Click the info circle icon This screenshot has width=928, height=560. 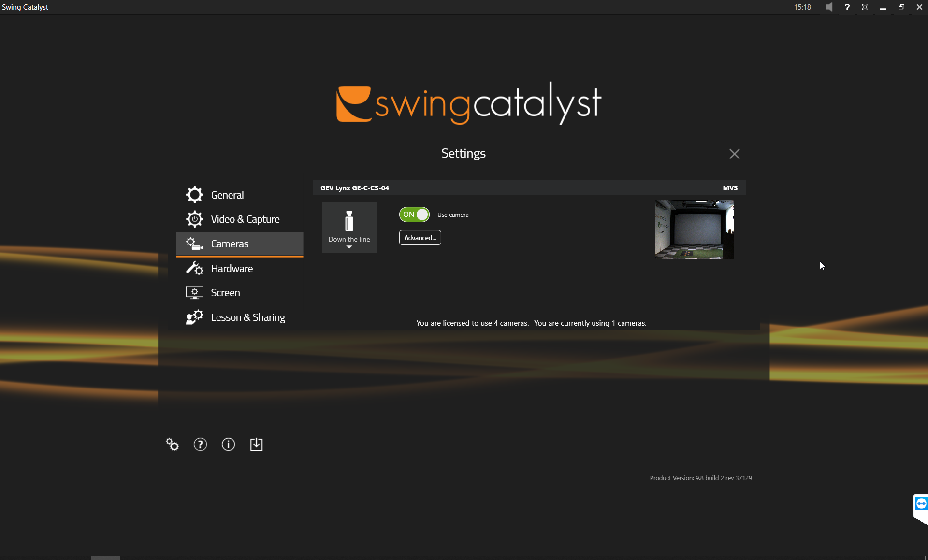pos(228,445)
